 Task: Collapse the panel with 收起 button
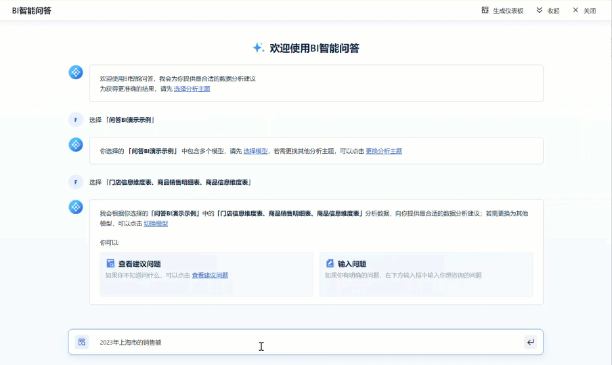pos(548,11)
